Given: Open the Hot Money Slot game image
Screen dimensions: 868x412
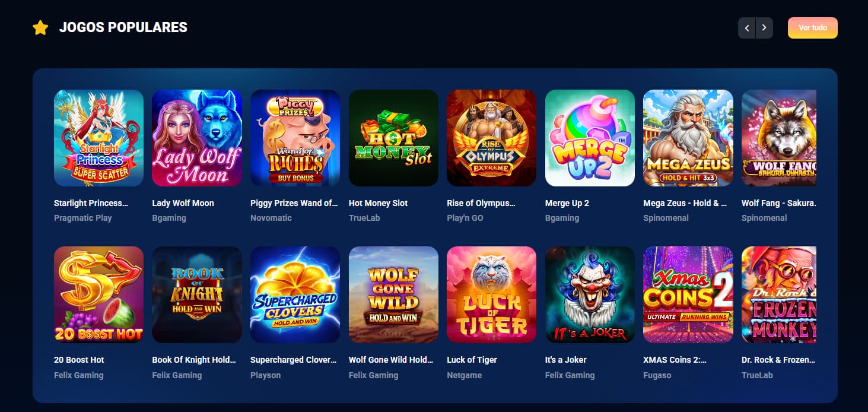Looking at the screenshot, I should (x=393, y=138).
